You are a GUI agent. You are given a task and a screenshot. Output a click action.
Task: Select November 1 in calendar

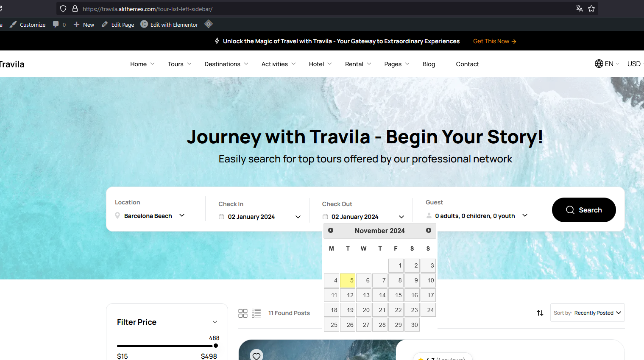(x=396, y=265)
